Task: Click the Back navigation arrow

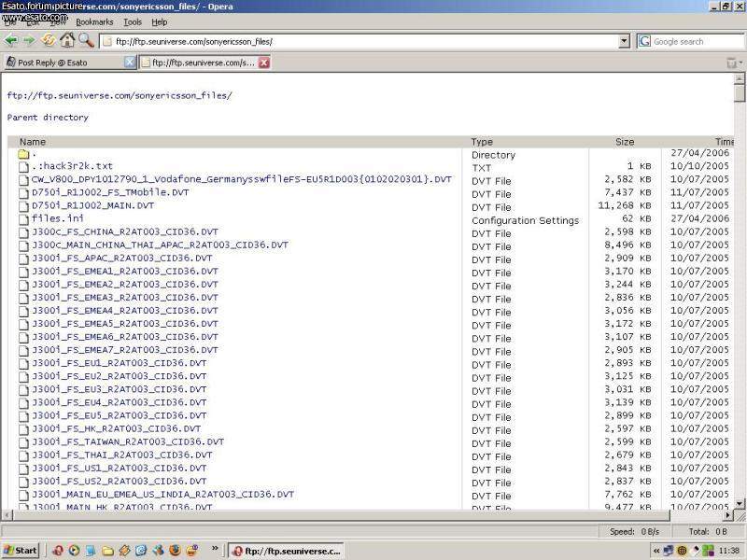Action: click(11, 40)
